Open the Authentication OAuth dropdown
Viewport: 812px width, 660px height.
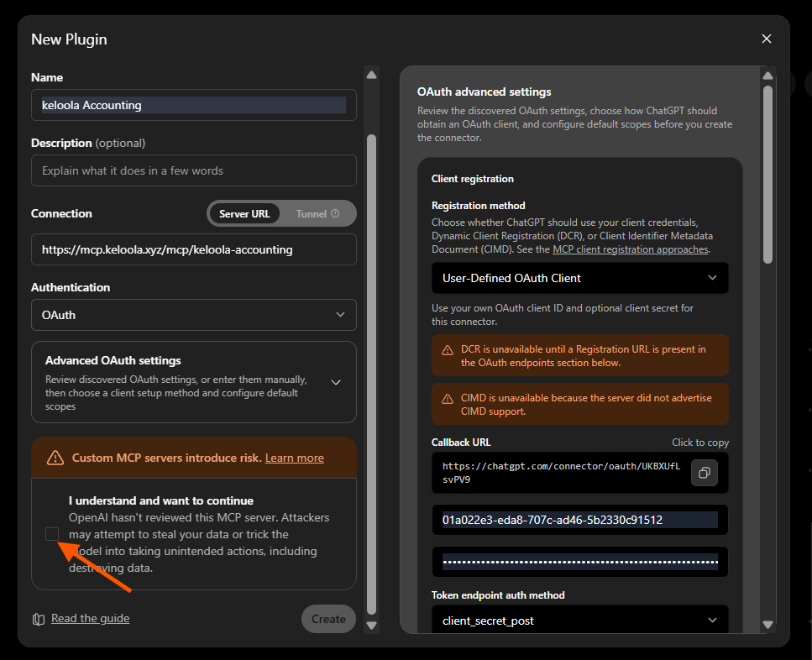click(x=194, y=315)
